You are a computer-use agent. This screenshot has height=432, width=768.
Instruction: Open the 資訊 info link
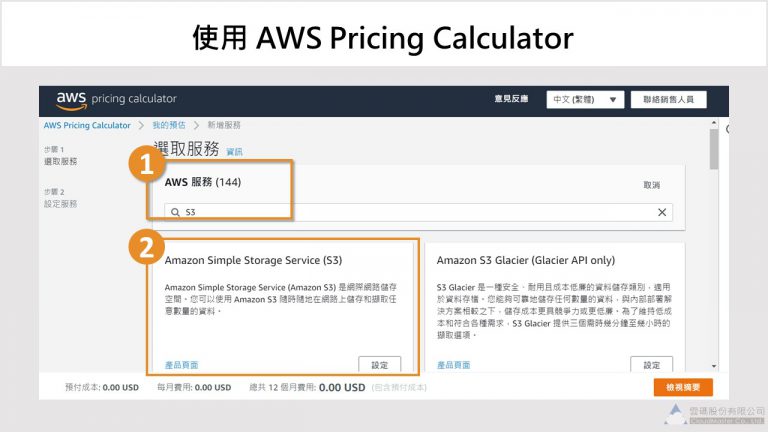234,152
